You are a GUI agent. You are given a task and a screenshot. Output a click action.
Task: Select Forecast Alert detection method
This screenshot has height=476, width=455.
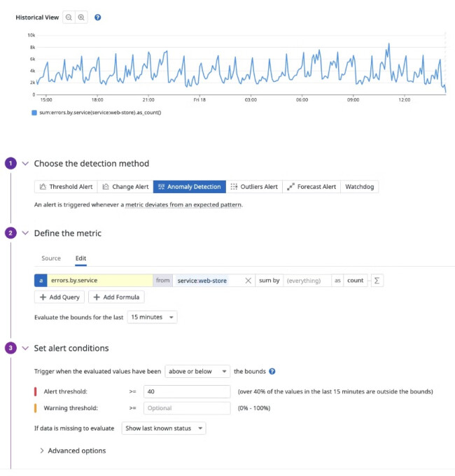click(311, 187)
